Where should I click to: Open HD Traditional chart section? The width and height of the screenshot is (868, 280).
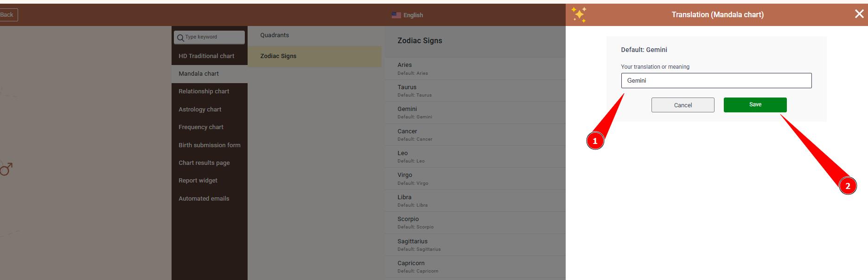[x=206, y=56]
